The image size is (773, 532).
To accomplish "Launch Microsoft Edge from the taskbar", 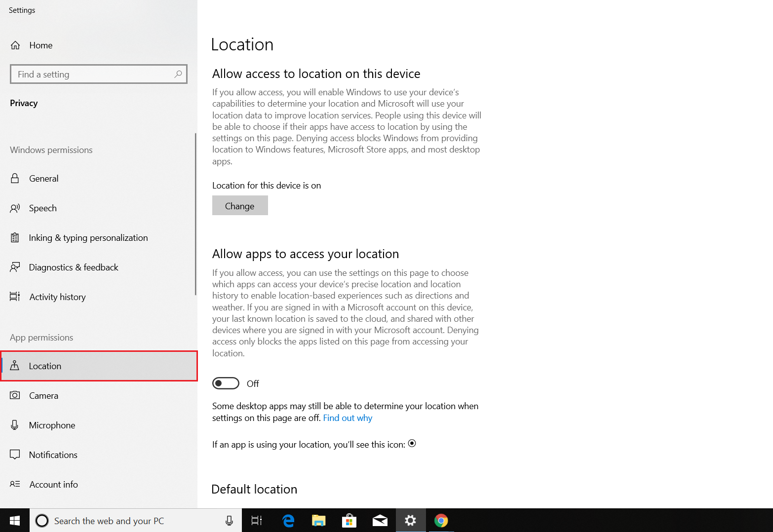I will (288, 521).
